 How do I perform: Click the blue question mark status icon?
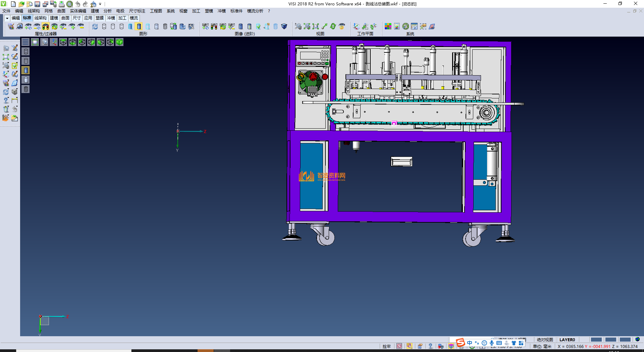click(430, 346)
